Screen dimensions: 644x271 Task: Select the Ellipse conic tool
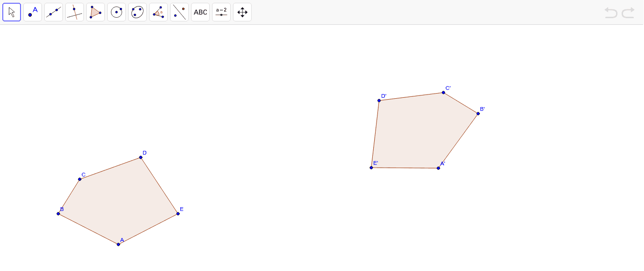tap(137, 12)
